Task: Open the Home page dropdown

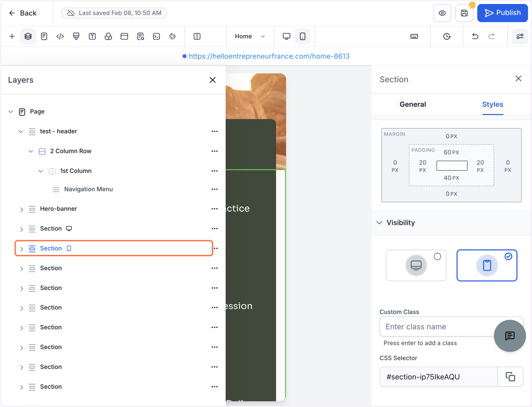Action: click(250, 36)
